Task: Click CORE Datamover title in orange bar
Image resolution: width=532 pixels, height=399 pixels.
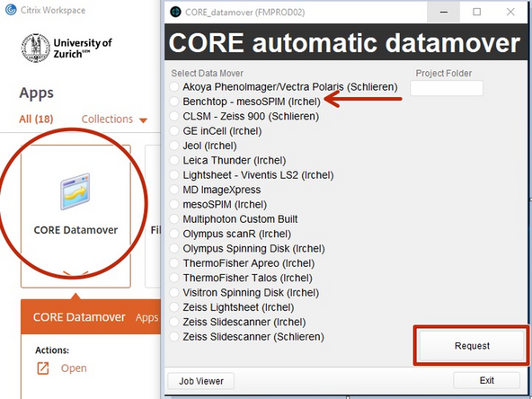Action: point(79,317)
